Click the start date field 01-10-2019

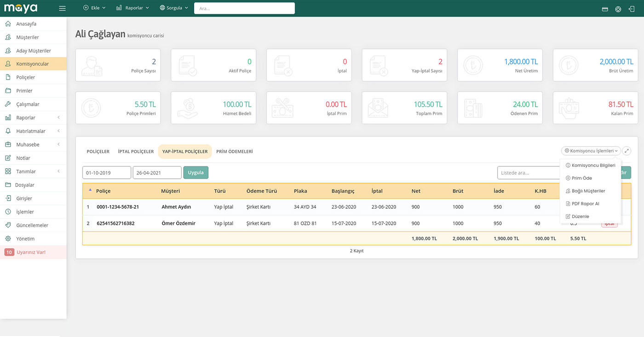[107, 173]
